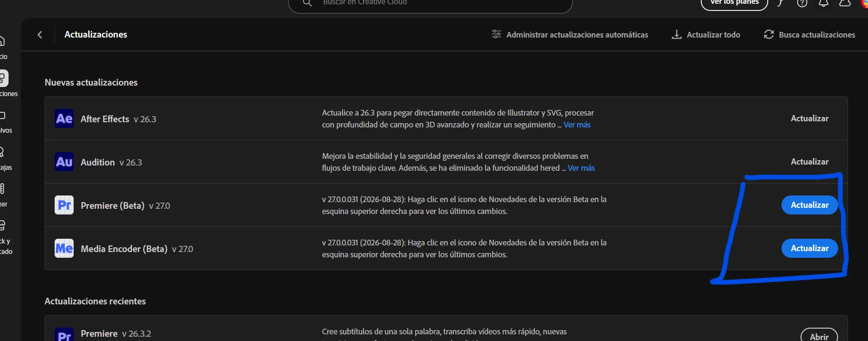868x341 pixels.
Task: Open the help question mark icon
Action: [x=802, y=3]
